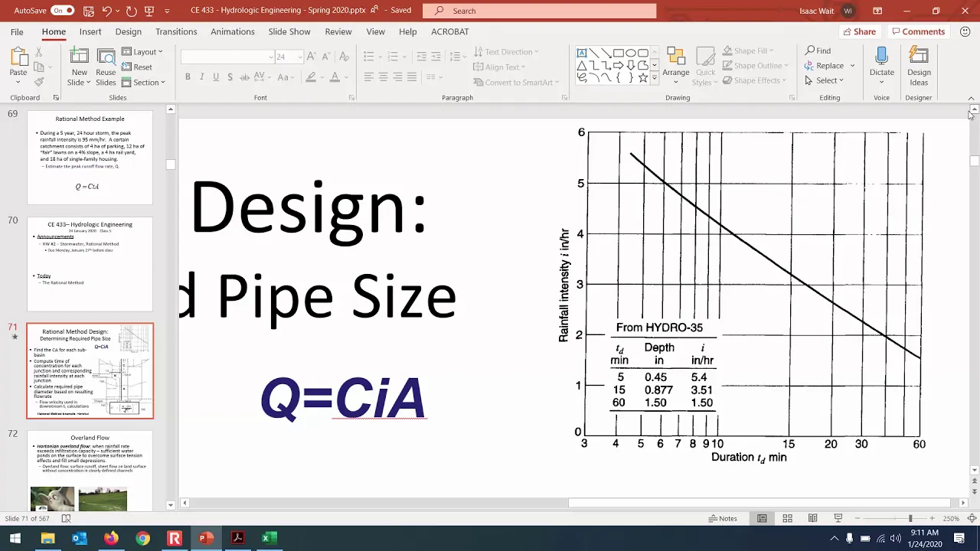Adjust the zoom slider handle
Screen dimensions: 980x551
(x=910, y=518)
